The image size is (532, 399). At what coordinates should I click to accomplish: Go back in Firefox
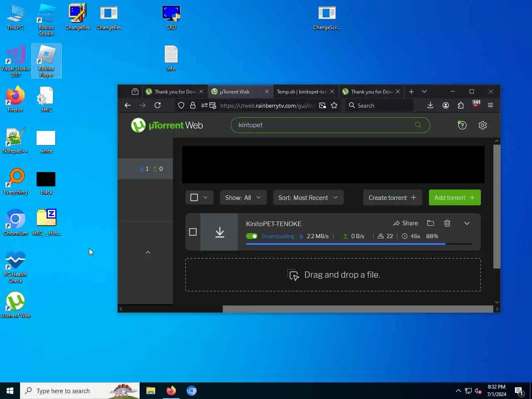pos(128,105)
